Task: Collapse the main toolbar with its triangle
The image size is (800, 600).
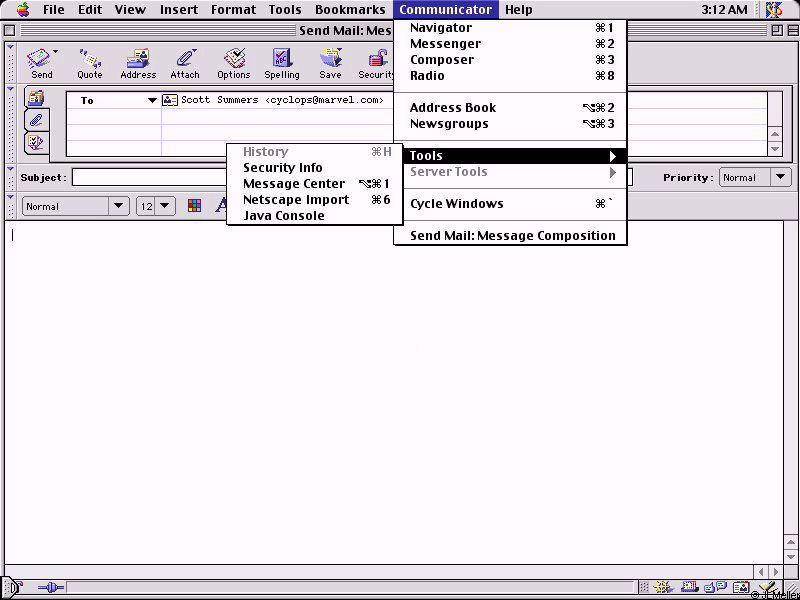Action: pos(10,47)
